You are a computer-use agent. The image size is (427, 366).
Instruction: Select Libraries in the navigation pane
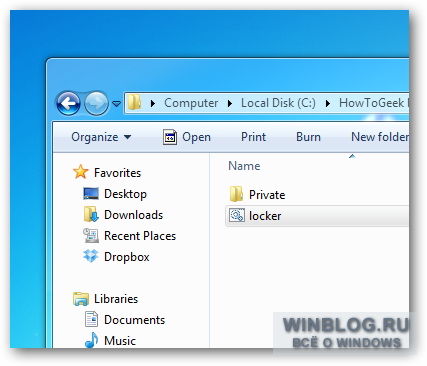[116, 299]
